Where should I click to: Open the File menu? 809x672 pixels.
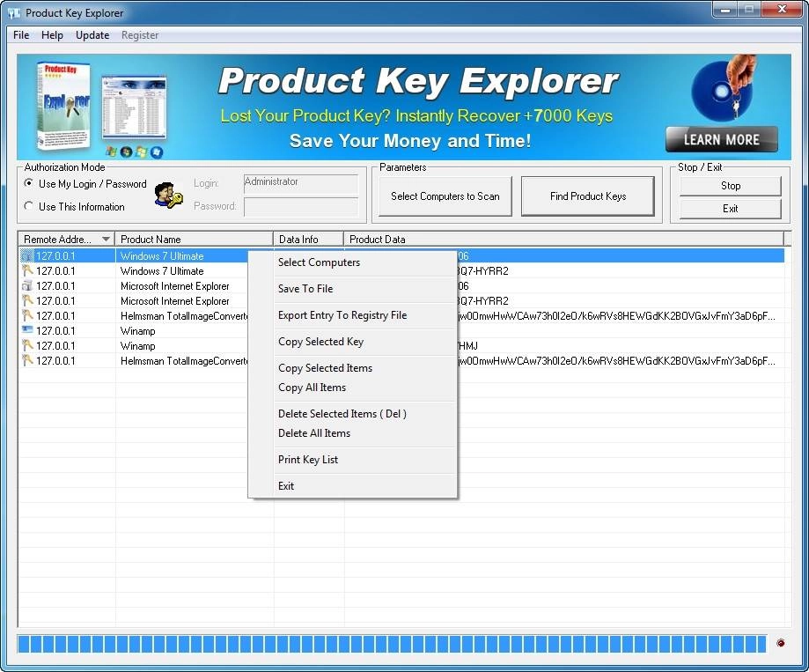click(21, 35)
